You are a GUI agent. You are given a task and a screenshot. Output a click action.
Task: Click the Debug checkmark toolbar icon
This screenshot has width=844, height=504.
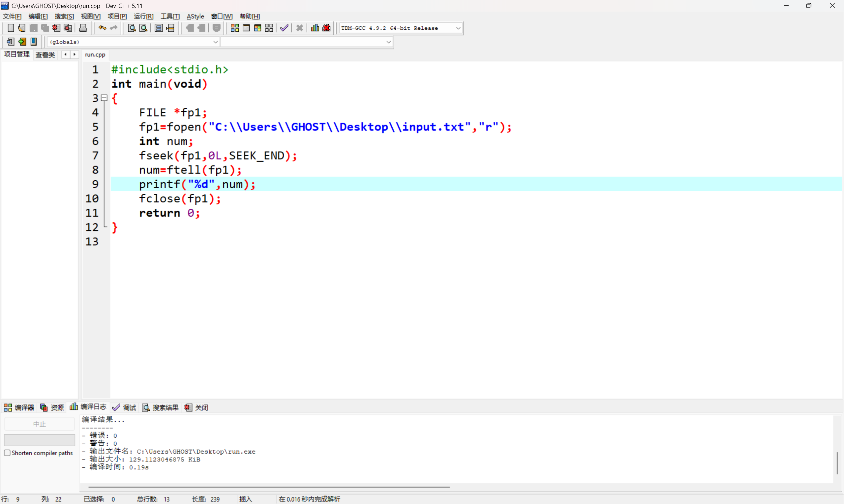(x=284, y=28)
